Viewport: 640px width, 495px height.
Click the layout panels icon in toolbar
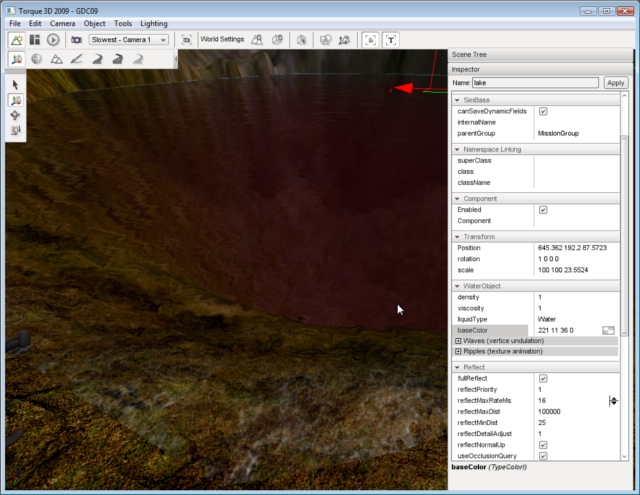34,40
